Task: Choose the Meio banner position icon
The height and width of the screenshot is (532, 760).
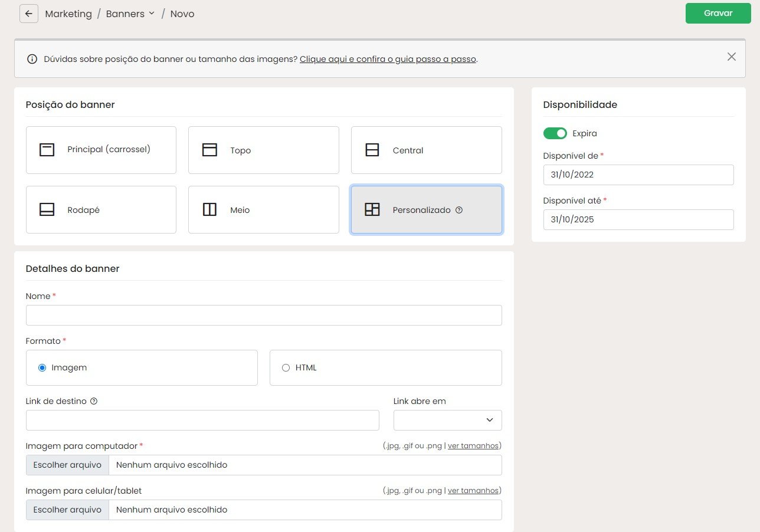Action: tap(209, 209)
